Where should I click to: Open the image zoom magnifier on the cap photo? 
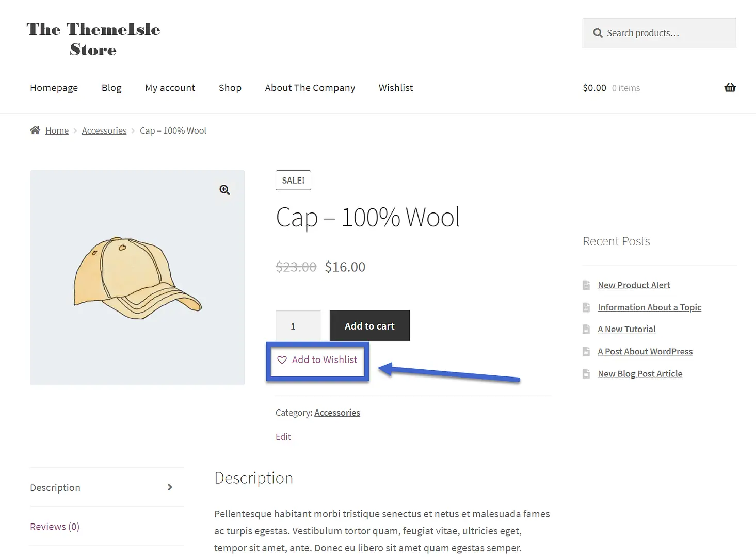pyautogui.click(x=224, y=190)
